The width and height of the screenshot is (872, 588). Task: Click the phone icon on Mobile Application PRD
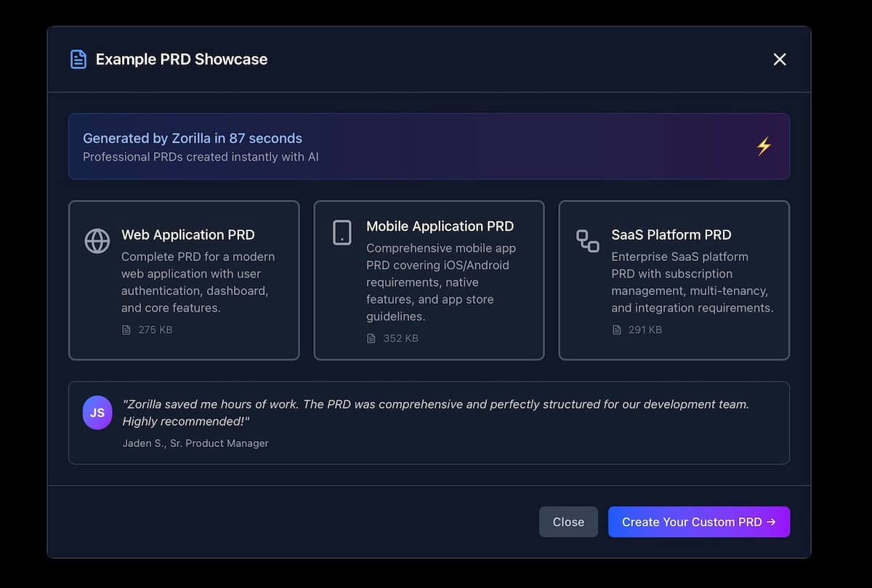pyautogui.click(x=342, y=233)
